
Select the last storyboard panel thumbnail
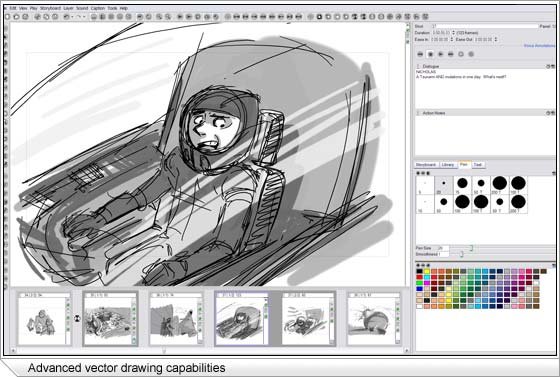pos(374,319)
